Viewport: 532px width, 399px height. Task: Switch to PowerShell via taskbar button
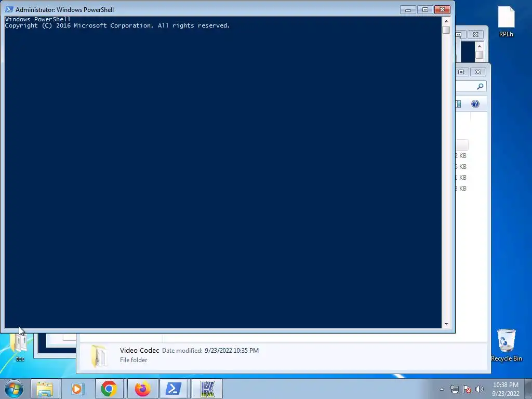174,389
